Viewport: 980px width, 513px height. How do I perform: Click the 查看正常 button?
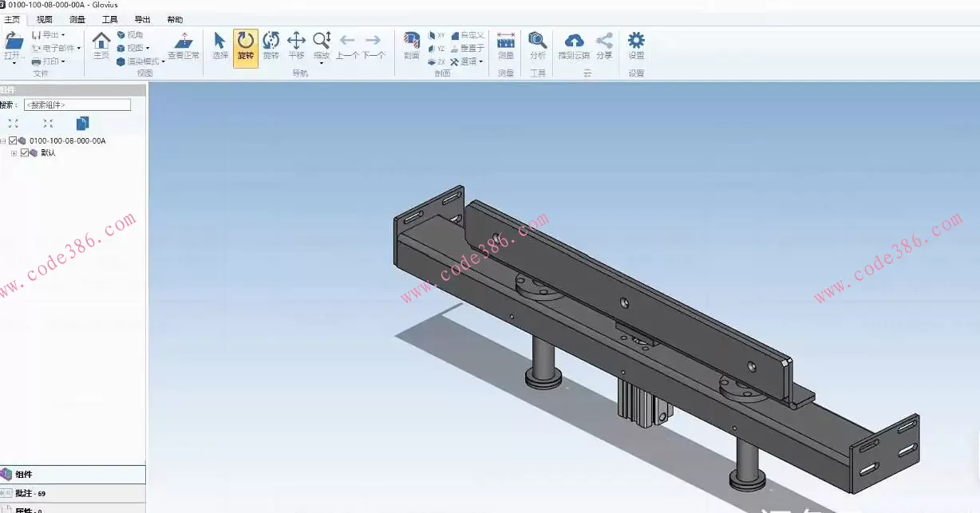184,46
